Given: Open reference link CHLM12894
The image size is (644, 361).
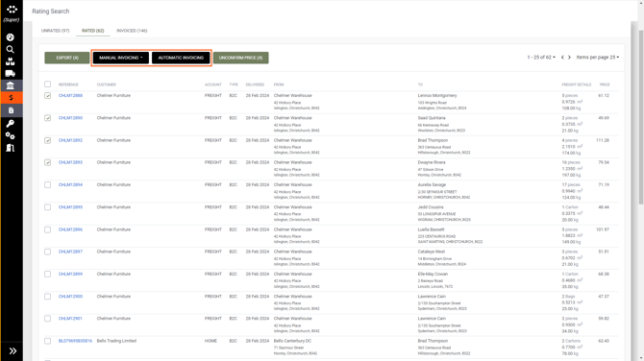Looking at the screenshot, I should click(70, 185).
